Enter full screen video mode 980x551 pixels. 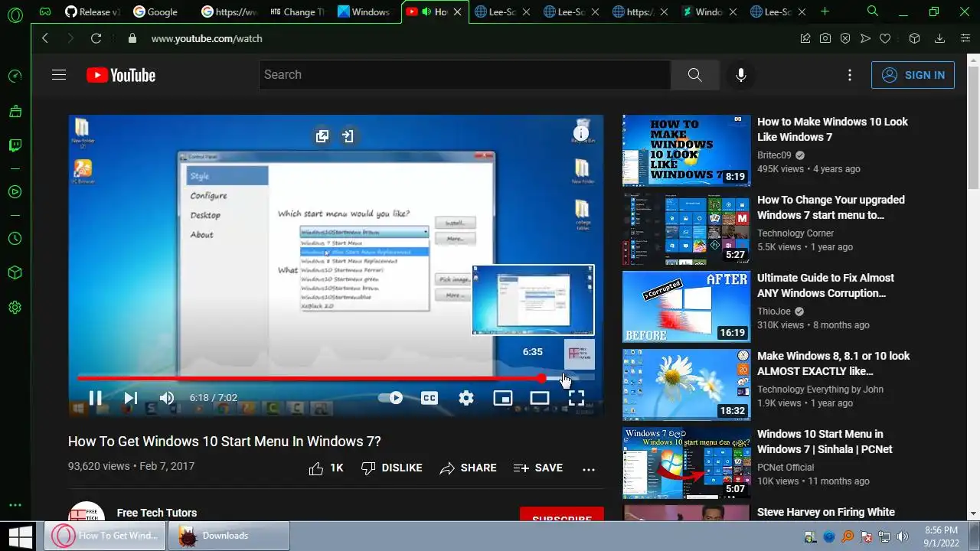[576, 398]
